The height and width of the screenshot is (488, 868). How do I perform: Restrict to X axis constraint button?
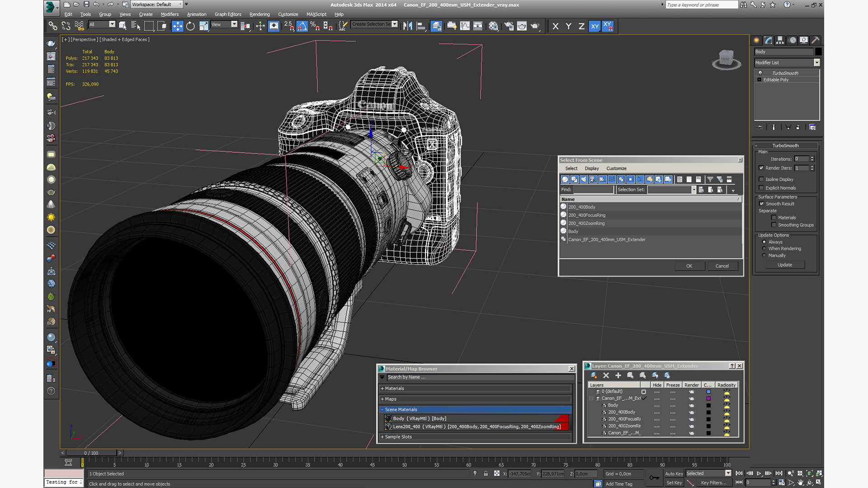click(556, 26)
